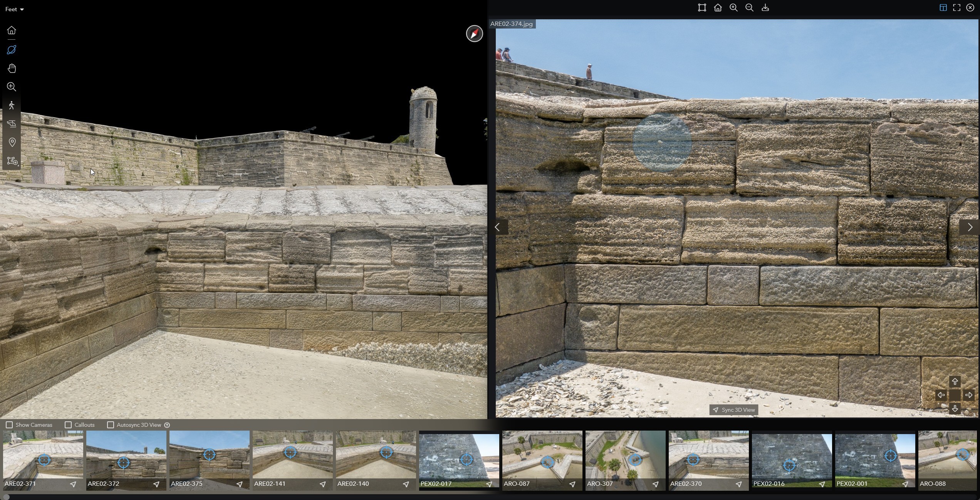Click the compass to reset north
980x500 pixels.
coord(474,34)
